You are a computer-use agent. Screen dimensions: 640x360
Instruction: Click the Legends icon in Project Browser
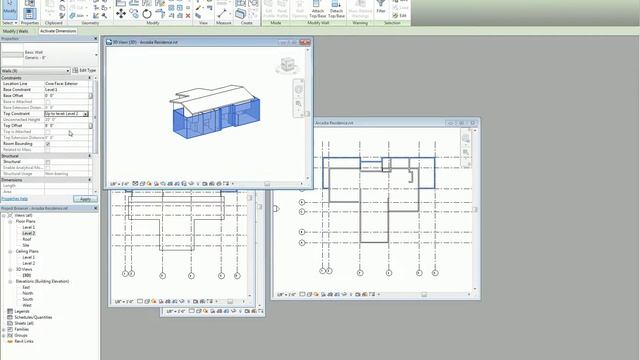(x=10, y=311)
